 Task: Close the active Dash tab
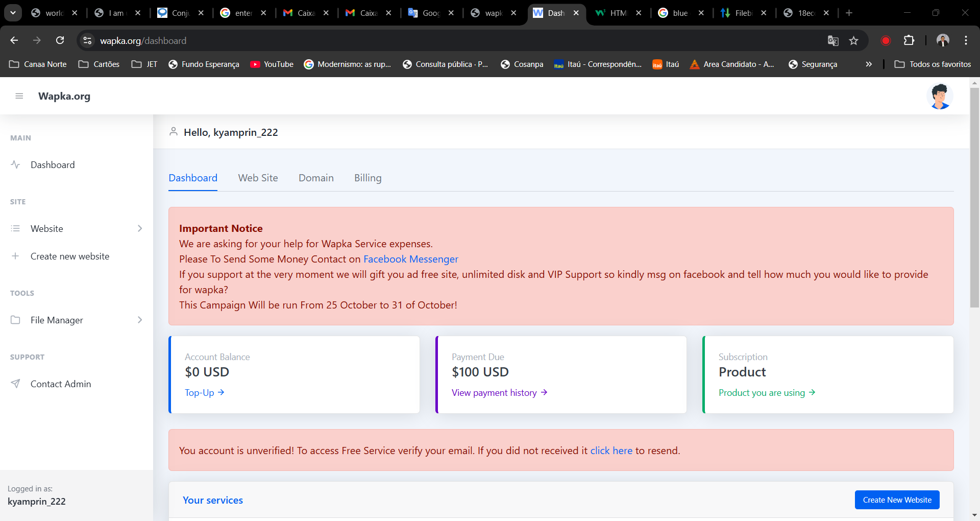[x=576, y=13]
